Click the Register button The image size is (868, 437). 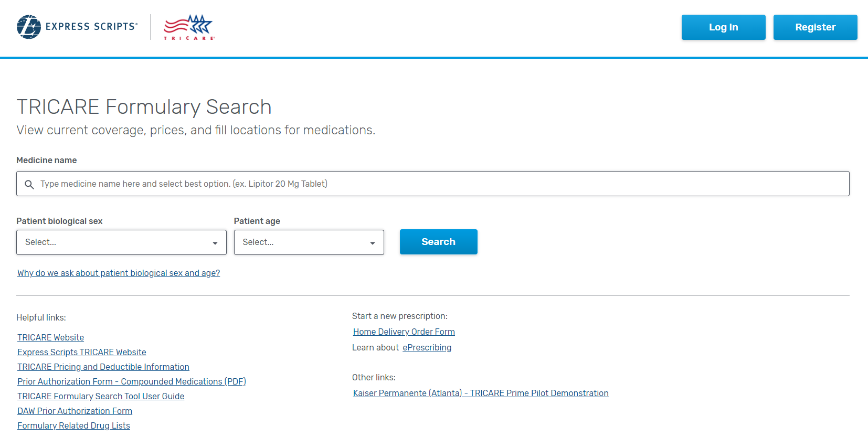point(815,27)
